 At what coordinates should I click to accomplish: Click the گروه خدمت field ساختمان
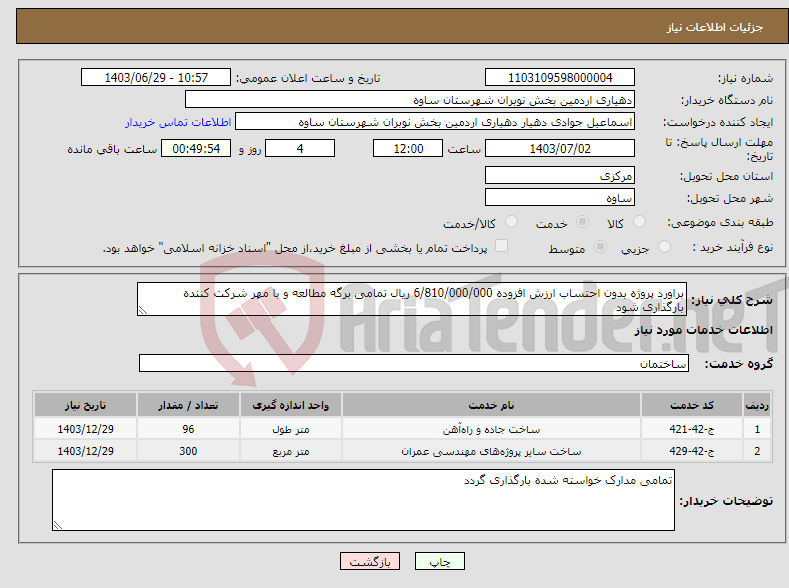tap(414, 363)
